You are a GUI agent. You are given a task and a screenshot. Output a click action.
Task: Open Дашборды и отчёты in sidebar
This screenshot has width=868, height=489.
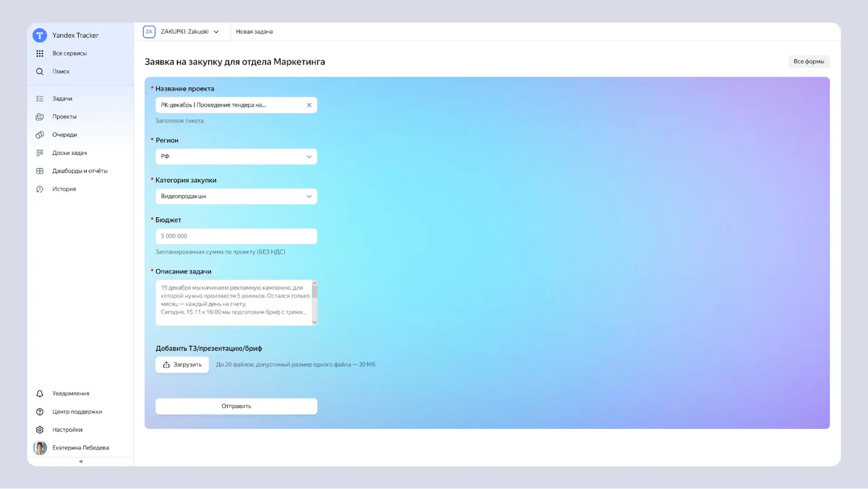80,171
